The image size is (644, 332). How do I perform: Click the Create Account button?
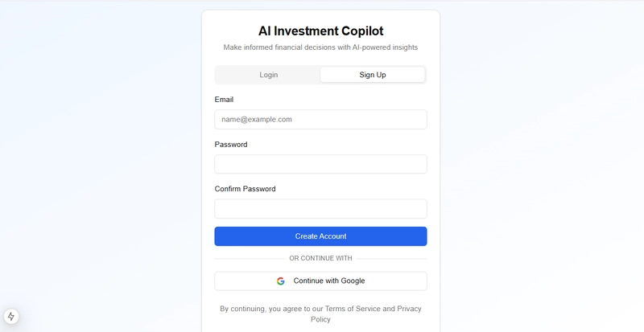pyautogui.click(x=320, y=236)
